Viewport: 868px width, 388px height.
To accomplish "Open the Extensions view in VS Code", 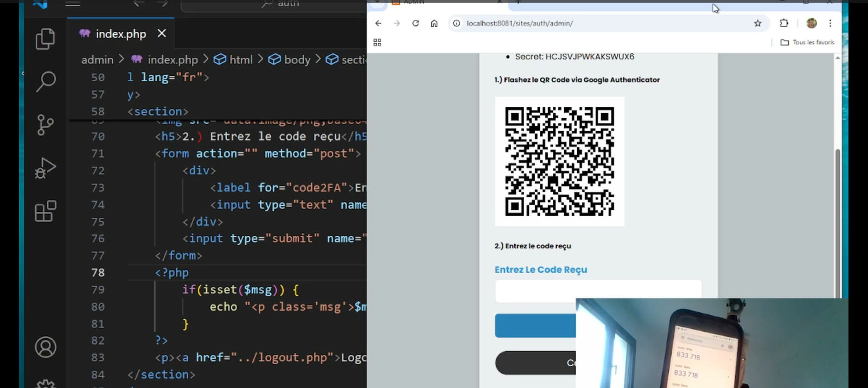I will pyautogui.click(x=46, y=211).
